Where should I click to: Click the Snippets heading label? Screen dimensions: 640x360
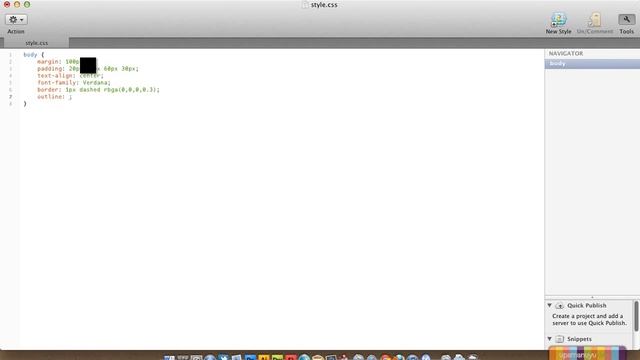click(579, 339)
